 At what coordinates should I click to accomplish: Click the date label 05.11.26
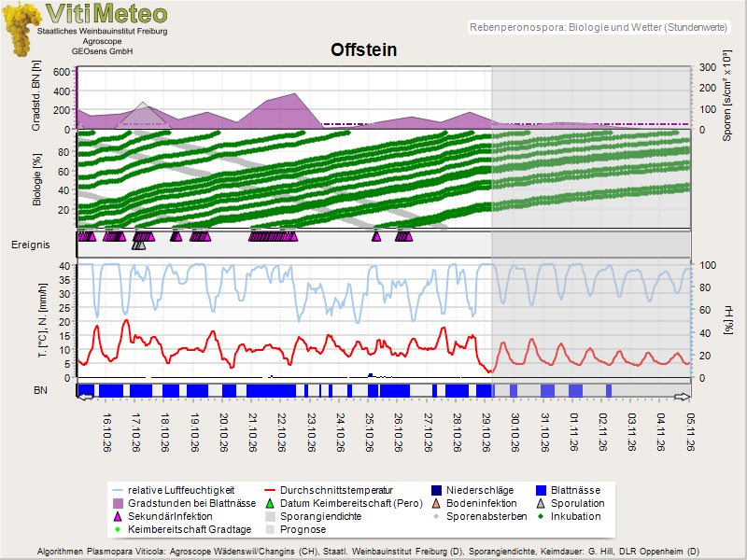pos(691,433)
